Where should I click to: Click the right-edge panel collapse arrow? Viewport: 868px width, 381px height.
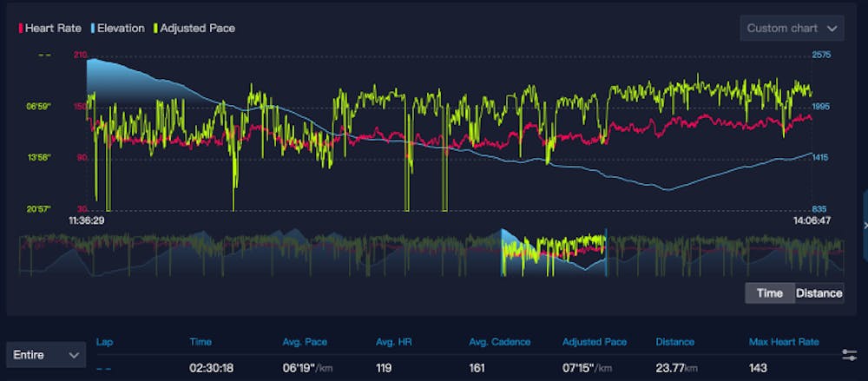tap(865, 225)
